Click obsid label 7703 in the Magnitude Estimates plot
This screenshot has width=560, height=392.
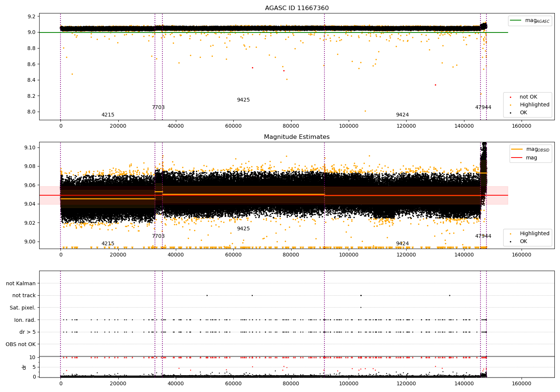click(158, 236)
